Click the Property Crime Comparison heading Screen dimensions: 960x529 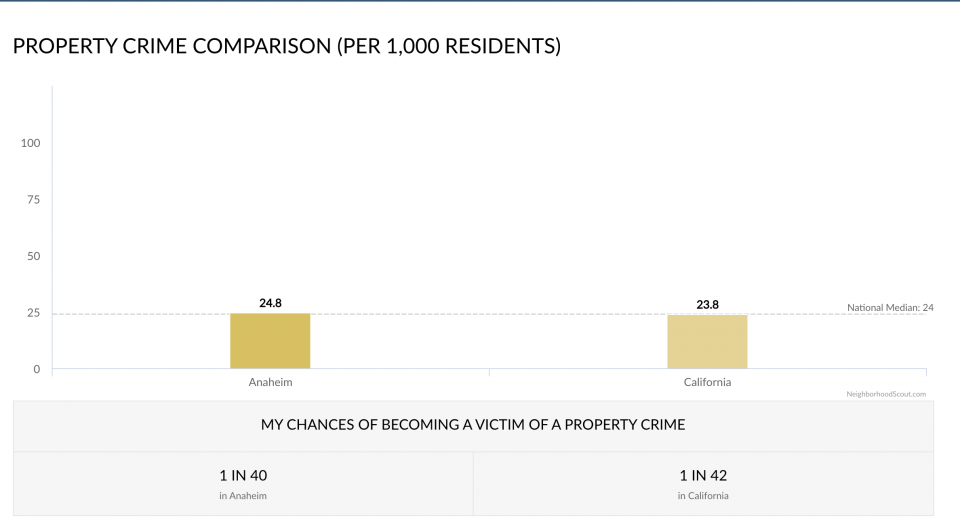pyautogui.click(x=286, y=46)
